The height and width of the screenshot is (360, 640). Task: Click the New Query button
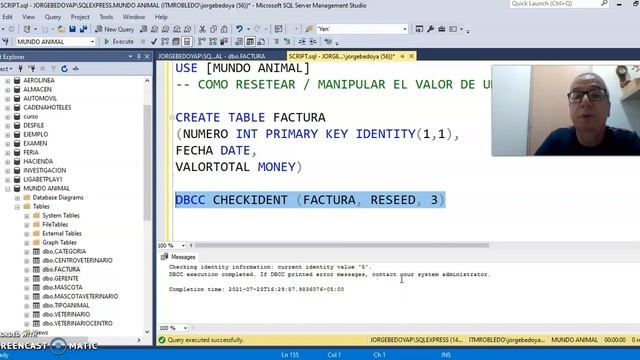(x=115, y=29)
